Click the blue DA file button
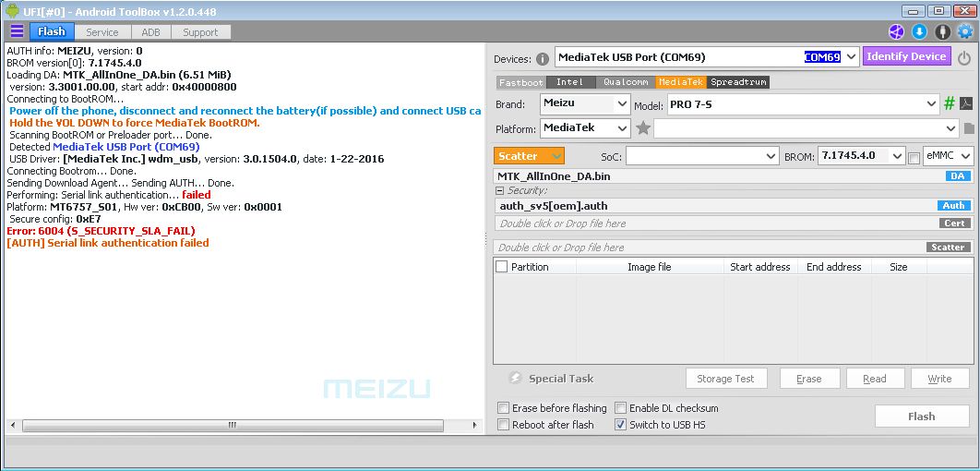980x471 pixels. point(958,176)
